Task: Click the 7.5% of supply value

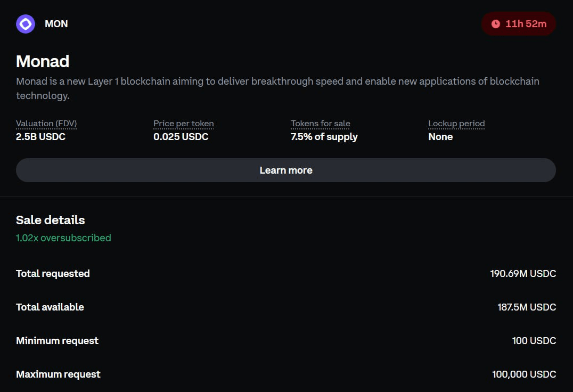Action: pos(324,137)
